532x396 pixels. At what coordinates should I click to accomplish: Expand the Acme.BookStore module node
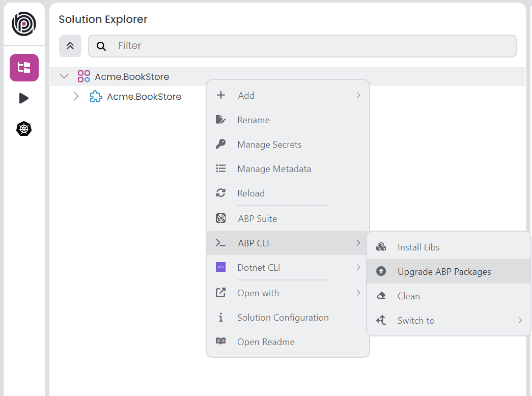pyautogui.click(x=76, y=96)
